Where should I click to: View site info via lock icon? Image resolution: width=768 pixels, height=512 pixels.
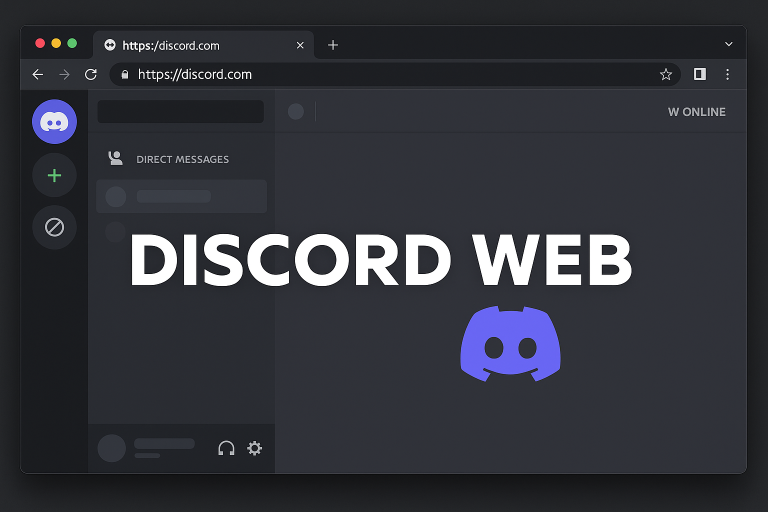tap(125, 74)
